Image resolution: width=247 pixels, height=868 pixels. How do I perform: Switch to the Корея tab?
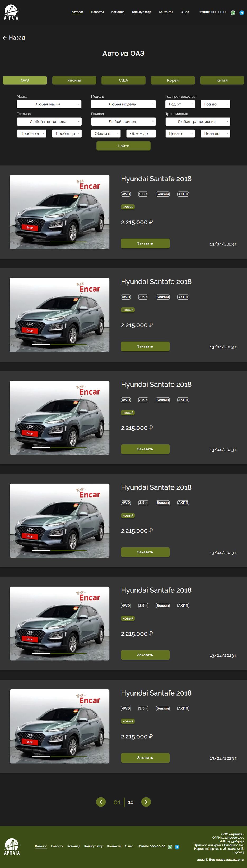(173, 80)
